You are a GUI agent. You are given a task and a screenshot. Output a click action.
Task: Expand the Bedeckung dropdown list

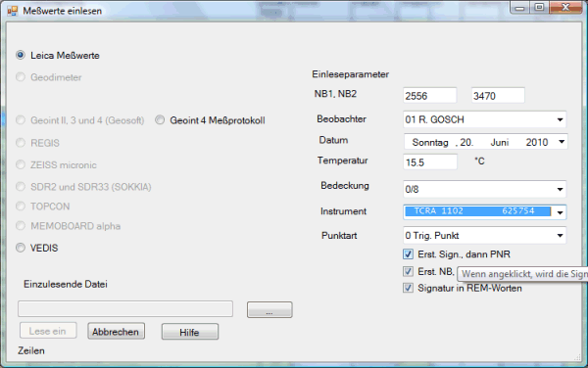560,189
